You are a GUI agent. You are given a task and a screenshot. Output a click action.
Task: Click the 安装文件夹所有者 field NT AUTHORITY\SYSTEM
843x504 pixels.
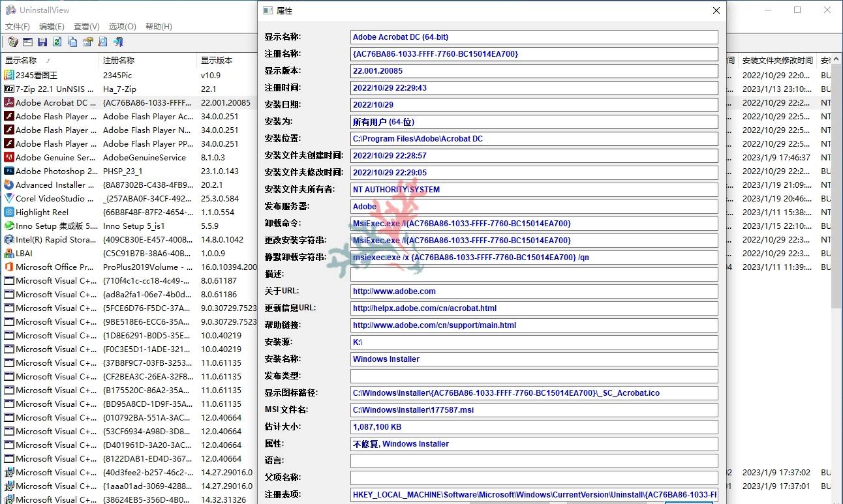(x=534, y=190)
